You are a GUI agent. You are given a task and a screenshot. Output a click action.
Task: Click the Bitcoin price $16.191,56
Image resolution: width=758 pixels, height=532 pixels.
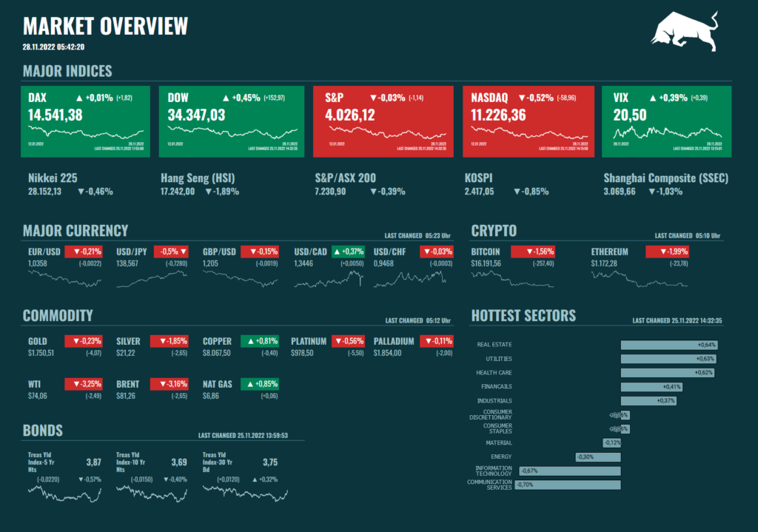[486, 264]
